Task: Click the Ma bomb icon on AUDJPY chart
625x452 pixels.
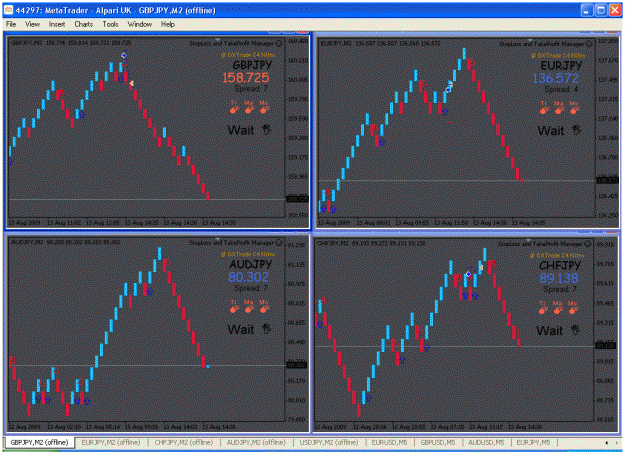Action: (248, 308)
